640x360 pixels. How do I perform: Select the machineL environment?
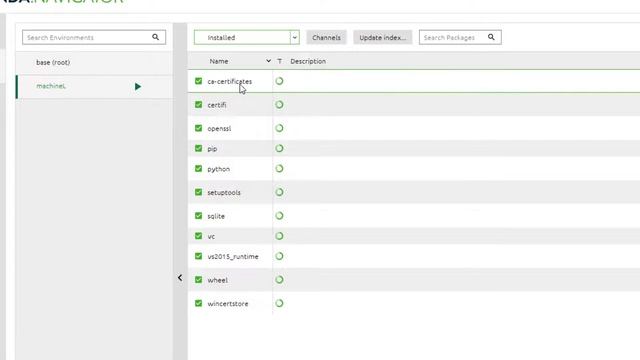pyautogui.click(x=94, y=86)
